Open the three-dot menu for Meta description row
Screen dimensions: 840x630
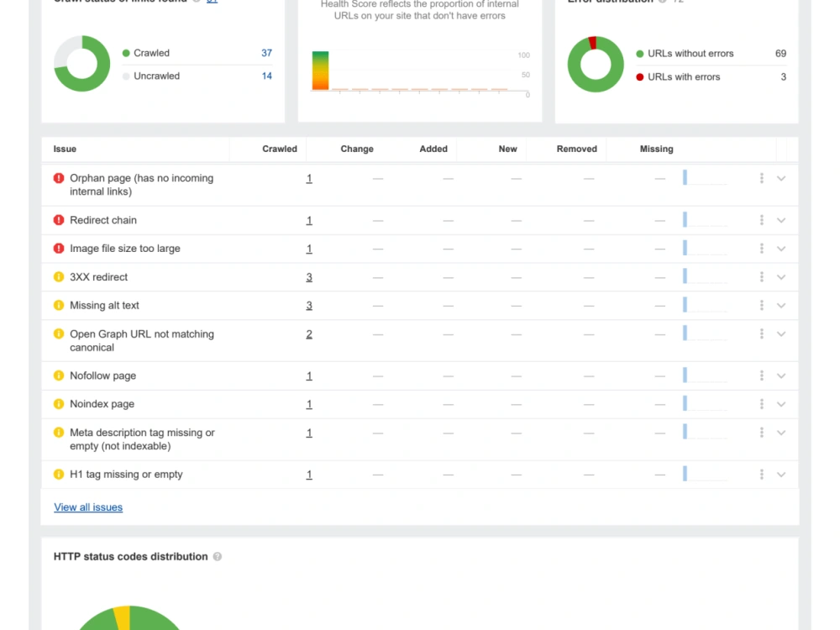pyautogui.click(x=761, y=433)
